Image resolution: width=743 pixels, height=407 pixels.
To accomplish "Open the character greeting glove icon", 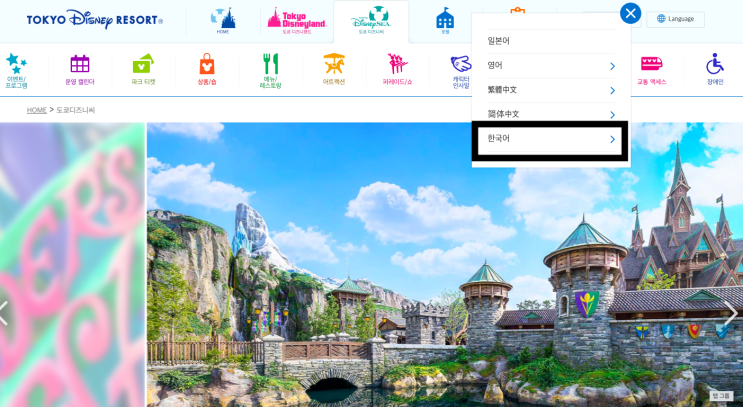I will (x=461, y=71).
